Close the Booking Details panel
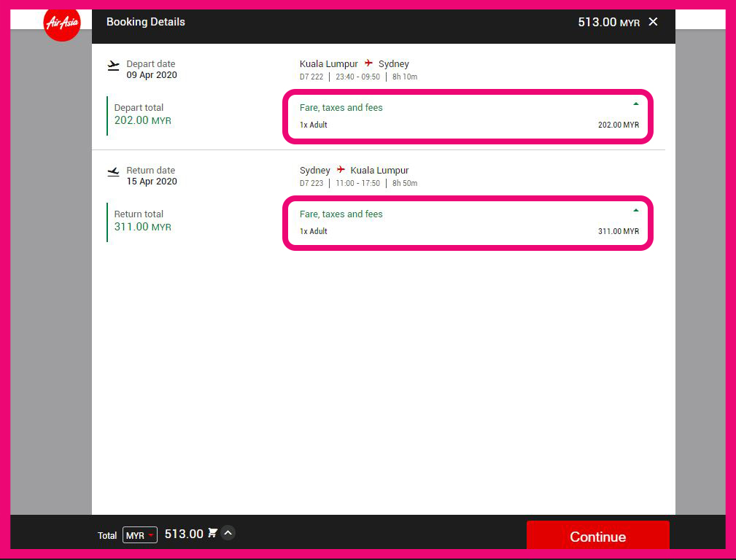736x560 pixels. [x=653, y=22]
